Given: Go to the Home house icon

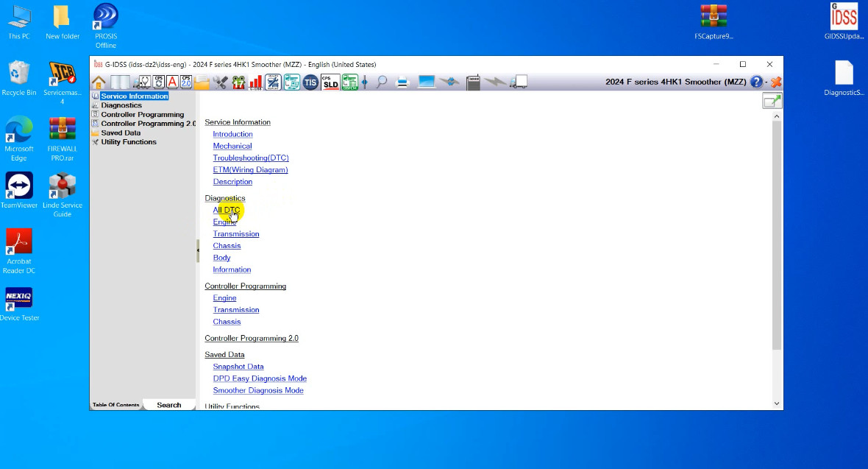Looking at the screenshot, I should (x=99, y=82).
